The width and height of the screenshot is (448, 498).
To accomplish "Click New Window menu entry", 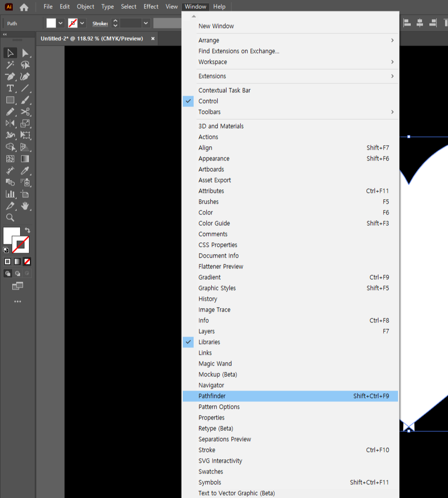I will 290,26.
